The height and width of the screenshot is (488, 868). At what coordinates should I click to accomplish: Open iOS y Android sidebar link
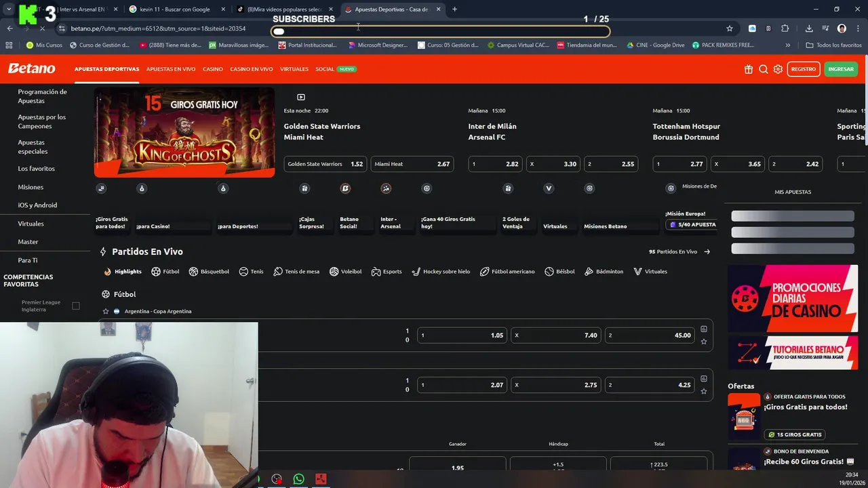point(37,205)
